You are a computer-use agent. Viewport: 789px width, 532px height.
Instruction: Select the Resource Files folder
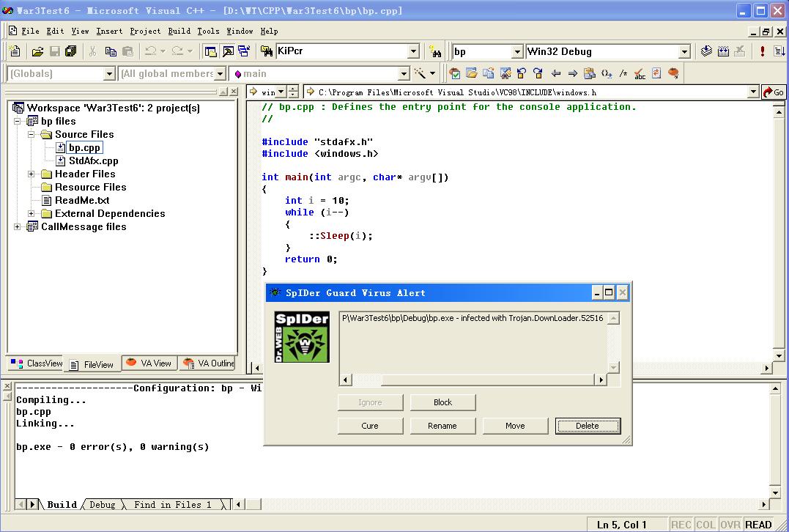(x=91, y=188)
